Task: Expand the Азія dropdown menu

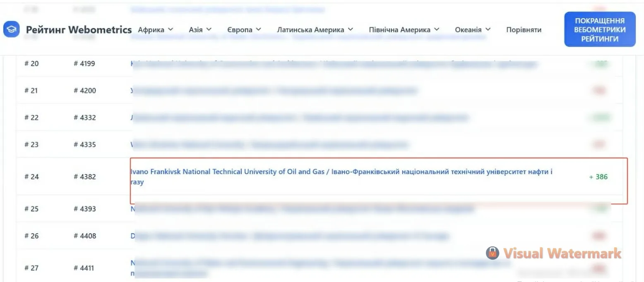Action: (x=200, y=30)
